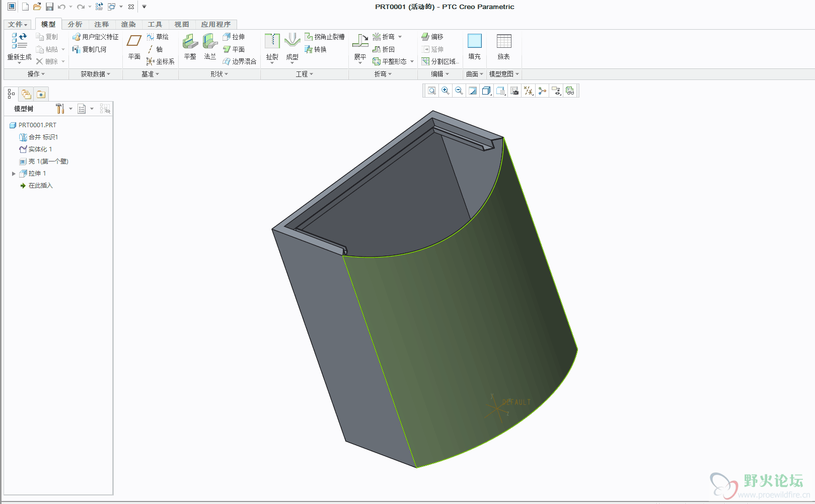Open the 工程 group dropdown

[304, 74]
